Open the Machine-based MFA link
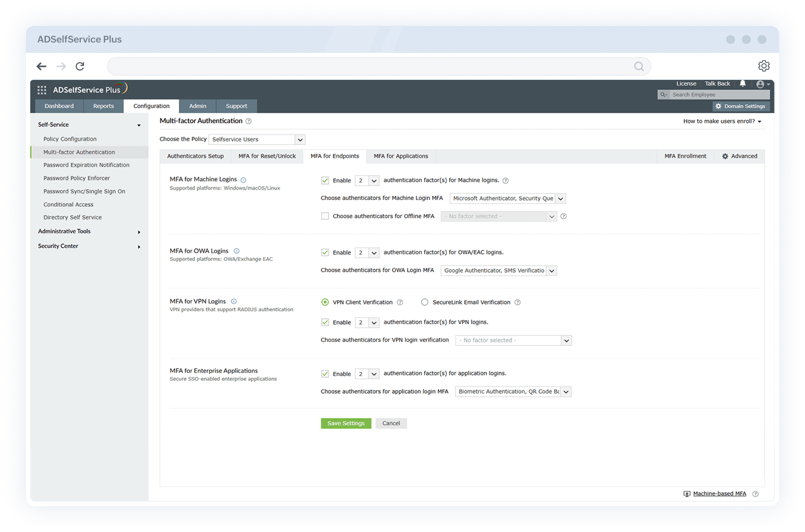 [719, 493]
